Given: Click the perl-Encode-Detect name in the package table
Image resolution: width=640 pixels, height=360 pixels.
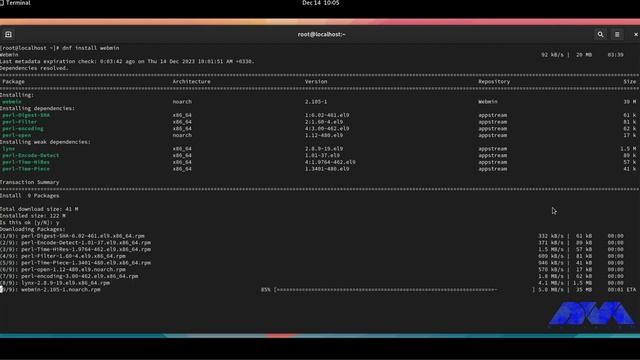Looking at the screenshot, I should point(31,156).
